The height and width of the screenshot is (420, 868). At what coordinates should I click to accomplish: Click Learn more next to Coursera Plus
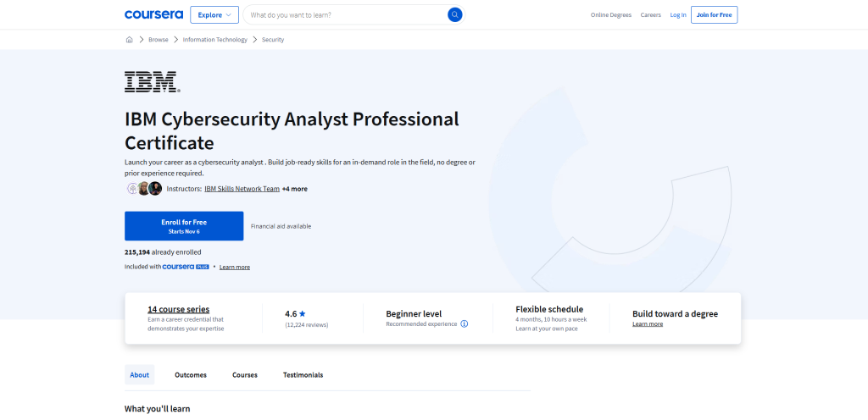click(x=235, y=267)
